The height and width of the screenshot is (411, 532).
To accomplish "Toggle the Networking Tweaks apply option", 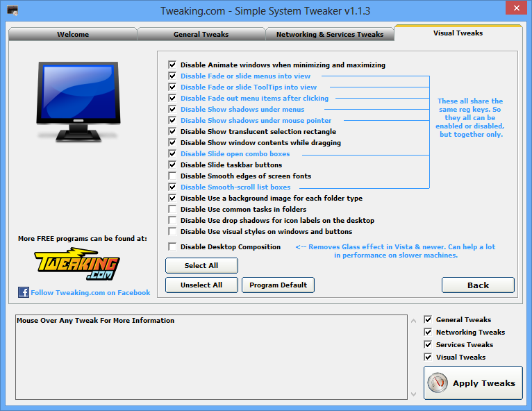I will [x=428, y=332].
